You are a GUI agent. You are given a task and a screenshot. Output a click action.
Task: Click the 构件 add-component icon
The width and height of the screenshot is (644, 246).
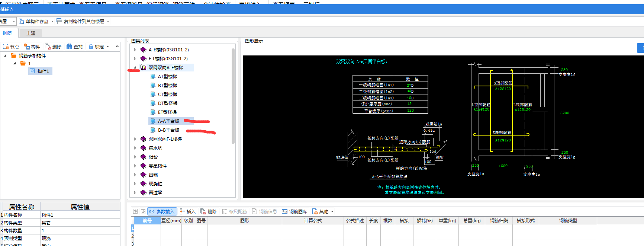click(27, 47)
